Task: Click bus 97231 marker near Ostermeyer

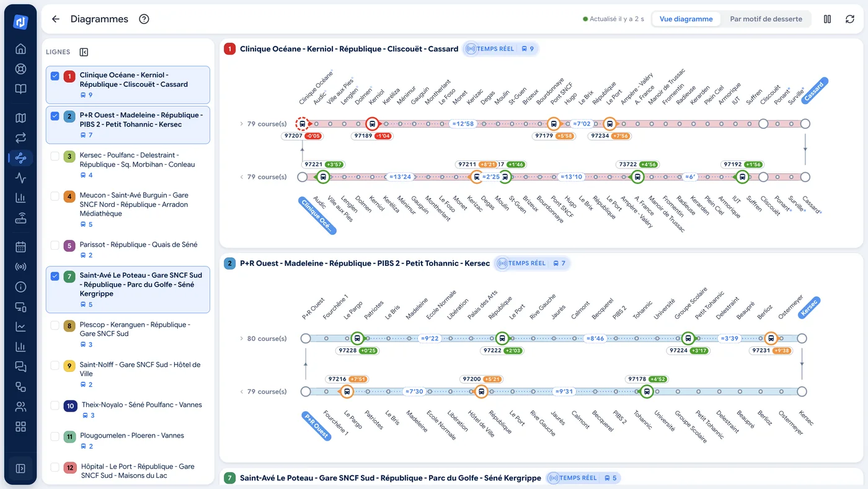Action: (771, 338)
